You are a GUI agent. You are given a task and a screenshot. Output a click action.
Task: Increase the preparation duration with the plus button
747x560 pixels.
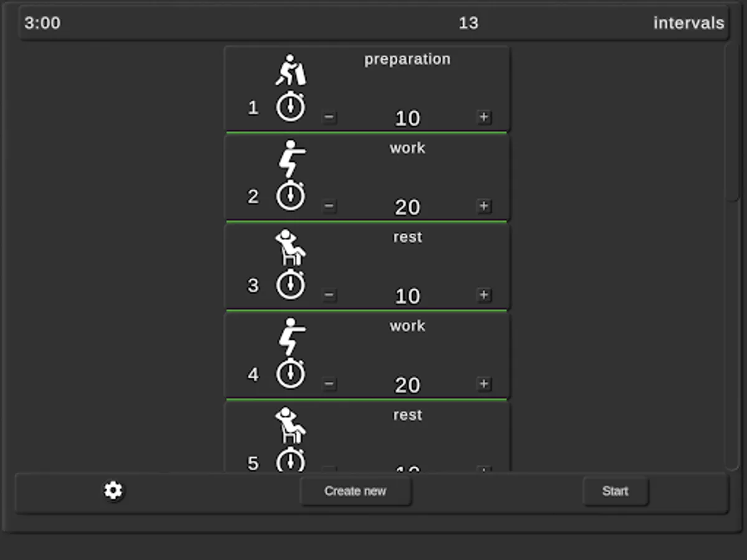click(484, 118)
